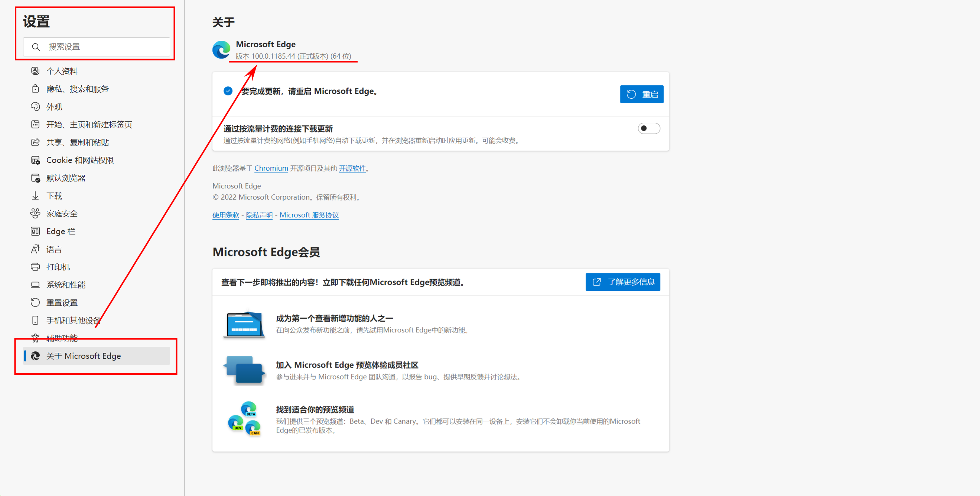Click the phone icon beside 手机和其他设备
Viewport: 980px width, 496px height.
click(35, 321)
